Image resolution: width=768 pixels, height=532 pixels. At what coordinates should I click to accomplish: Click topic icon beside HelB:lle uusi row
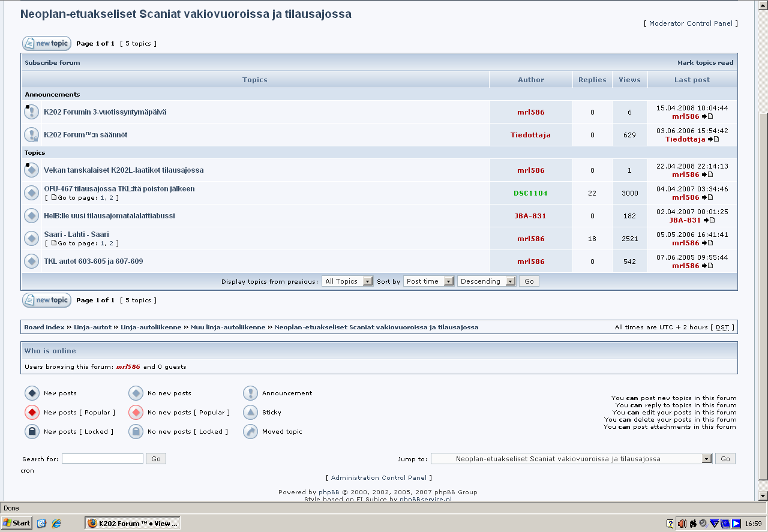[31, 216]
